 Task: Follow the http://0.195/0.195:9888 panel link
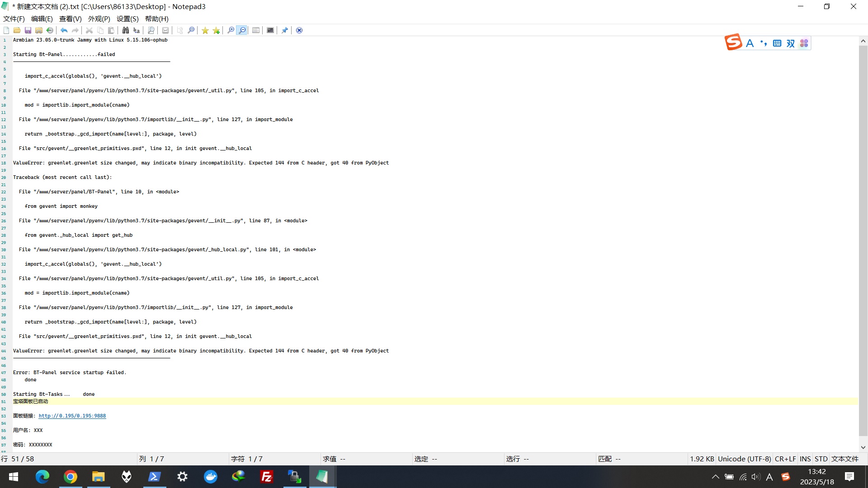coord(72,416)
